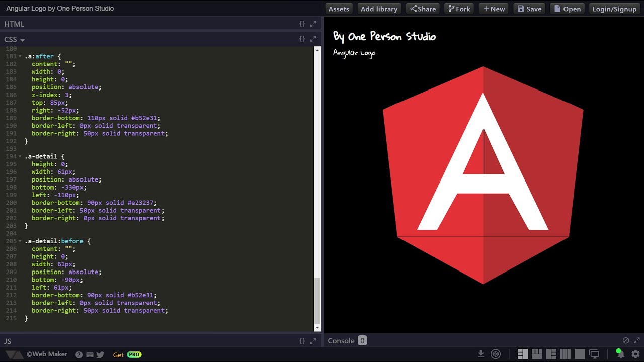This screenshot has width=644, height=362.
Task: Format the HTML pane code with braces icon
Action: click(x=302, y=24)
